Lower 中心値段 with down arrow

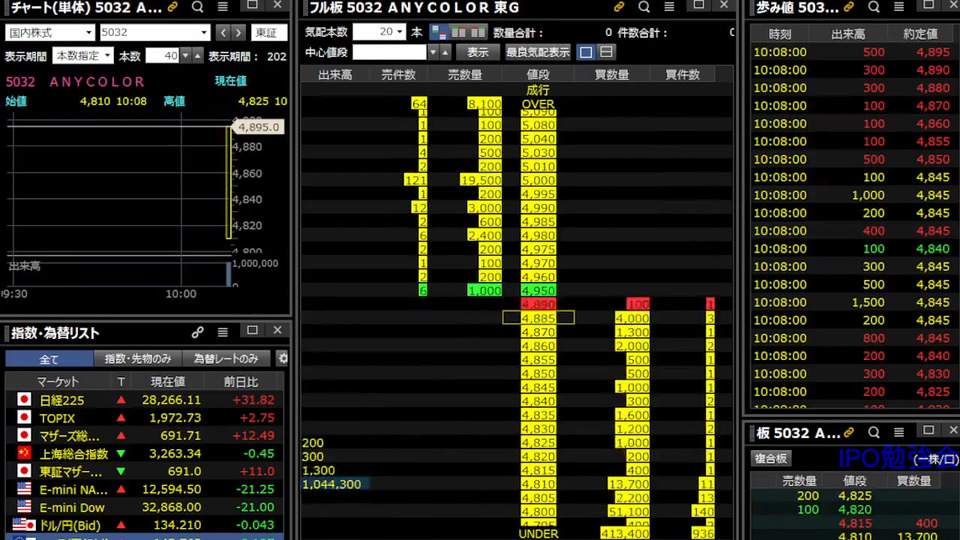click(433, 53)
